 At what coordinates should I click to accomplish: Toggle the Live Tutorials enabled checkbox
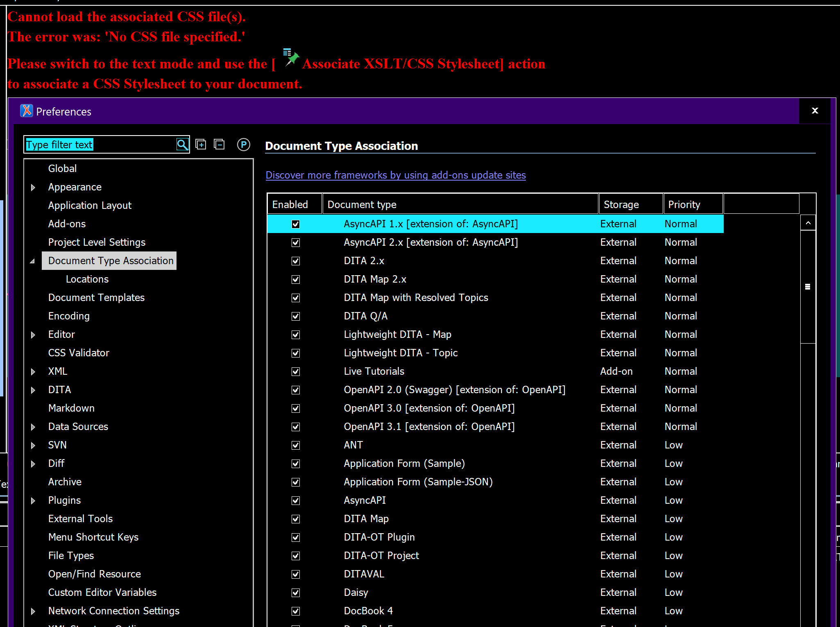(296, 371)
